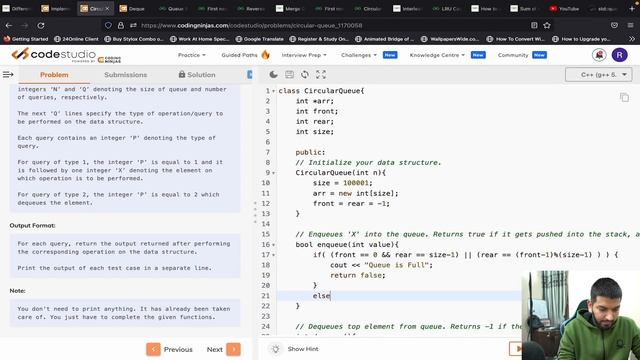Open reader view icon in address bar
The image size is (640, 360).
(534, 25)
